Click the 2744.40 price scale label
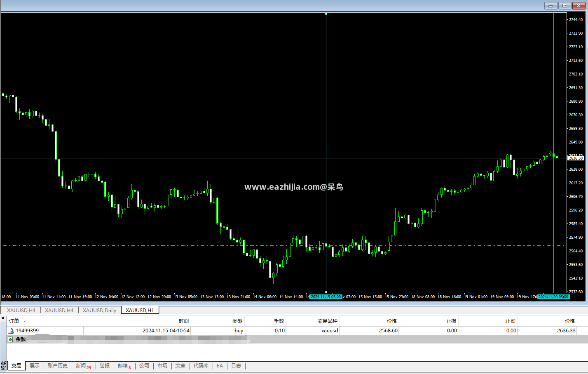The height and width of the screenshot is (374, 588). coord(576,20)
